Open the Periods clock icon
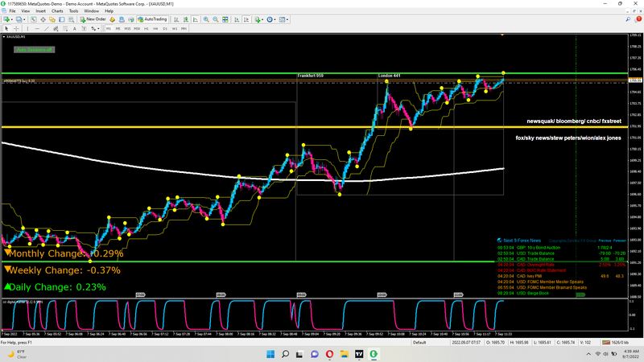The width and height of the screenshot is (644, 362). 270,19
